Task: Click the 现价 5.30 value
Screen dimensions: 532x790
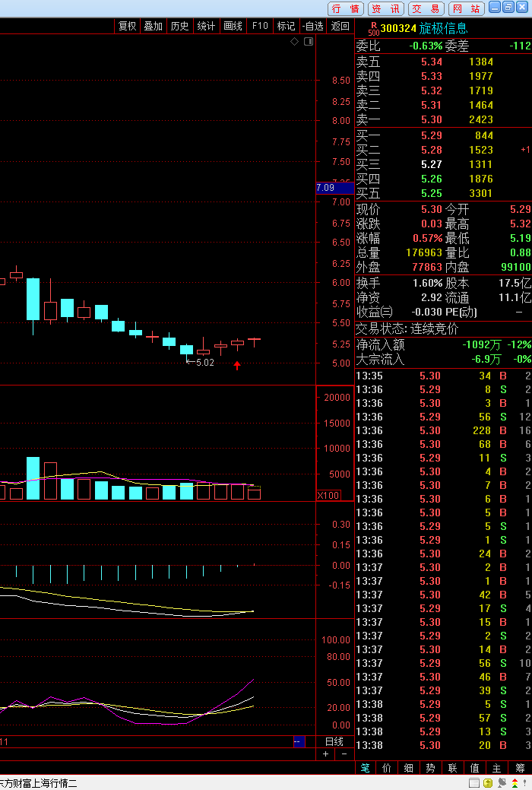Action: pos(431,209)
